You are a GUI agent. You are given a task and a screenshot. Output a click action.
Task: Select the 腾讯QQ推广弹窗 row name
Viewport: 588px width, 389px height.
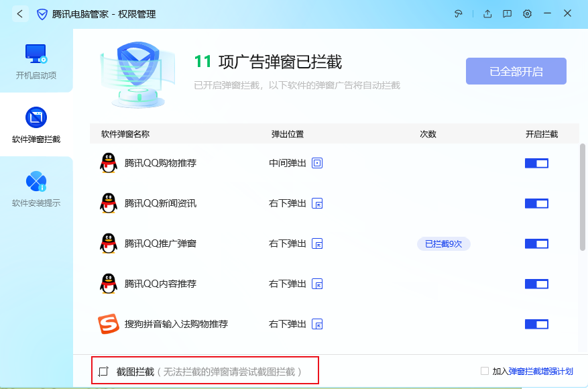point(160,244)
